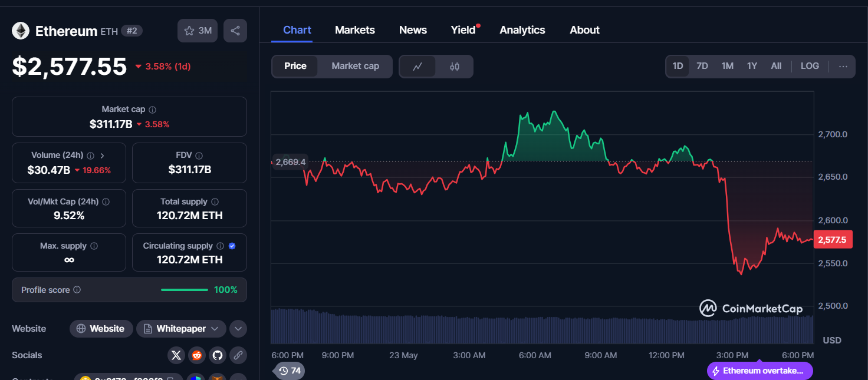Add Ethereum to watchlist with star button
Viewport: 868px width, 380px height.
click(198, 31)
